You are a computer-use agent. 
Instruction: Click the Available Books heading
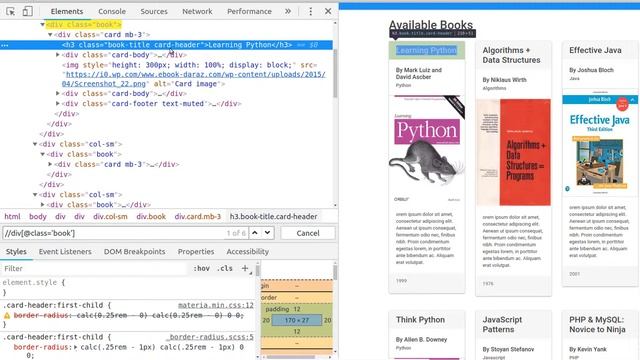point(431,25)
